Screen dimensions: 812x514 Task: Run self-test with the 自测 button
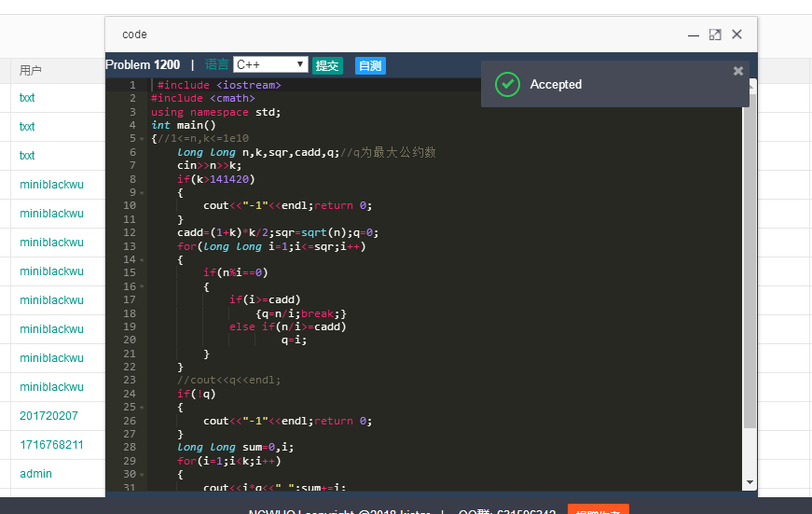(370, 66)
